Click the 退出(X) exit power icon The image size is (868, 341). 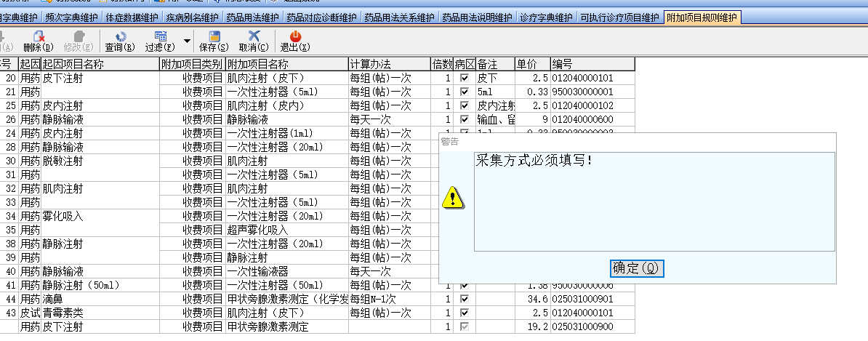pyautogui.click(x=296, y=36)
